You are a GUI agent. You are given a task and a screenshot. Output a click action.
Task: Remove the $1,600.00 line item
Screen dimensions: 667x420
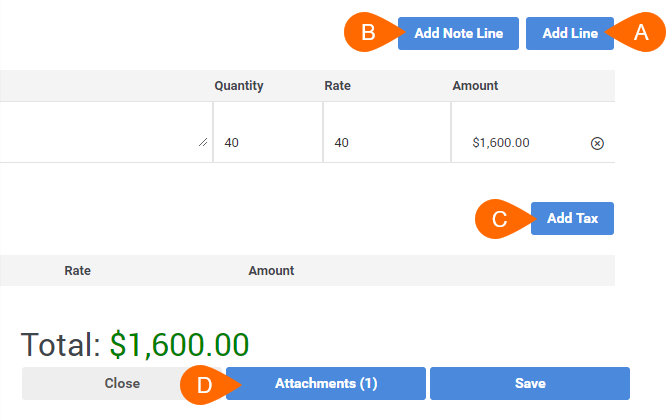tap(597, 143)
